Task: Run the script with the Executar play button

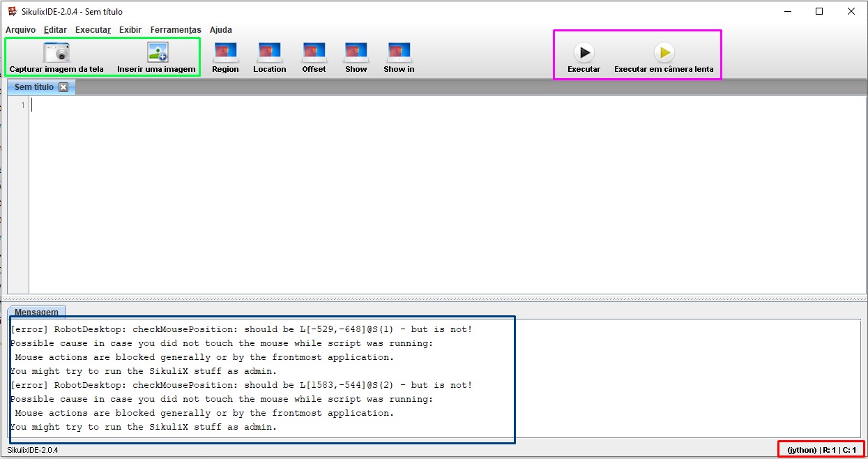Action: [584, 52]
